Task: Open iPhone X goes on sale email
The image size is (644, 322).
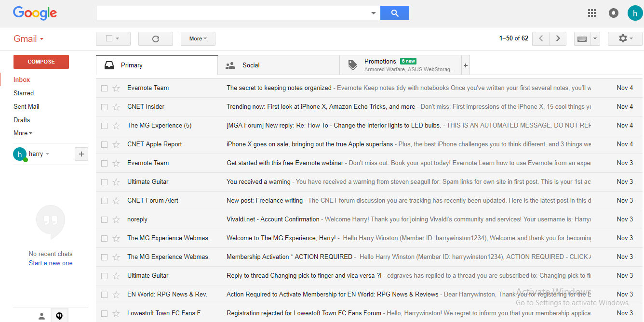Action: click(369, 144)
